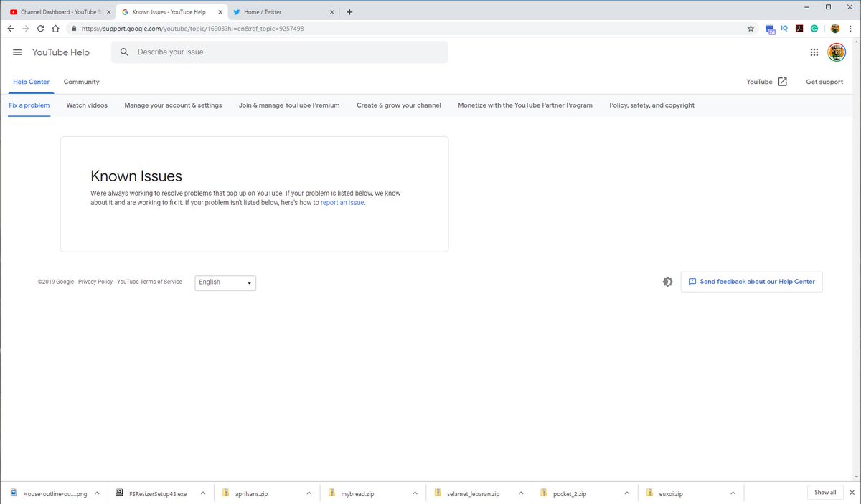Open Join & manage YouTube Premium topic
The image size is (861, 504).
tap(289, 105)
